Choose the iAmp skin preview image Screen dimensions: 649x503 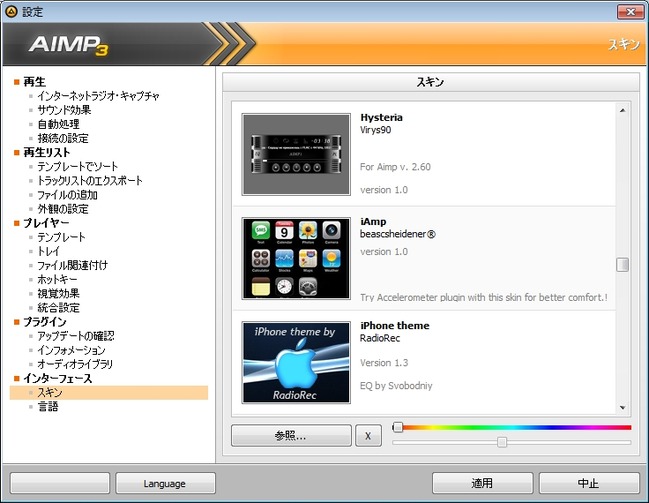[x=296, y=258]
